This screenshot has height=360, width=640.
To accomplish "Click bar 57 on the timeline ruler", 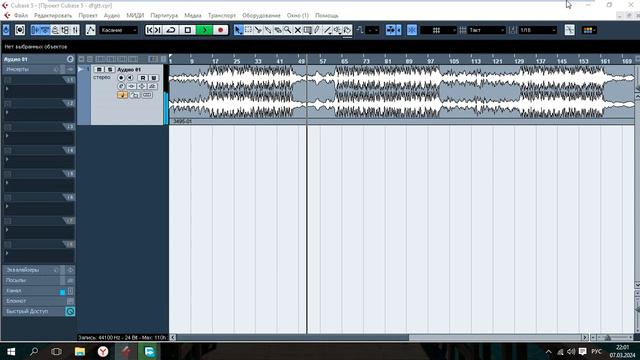I will 322,61.
